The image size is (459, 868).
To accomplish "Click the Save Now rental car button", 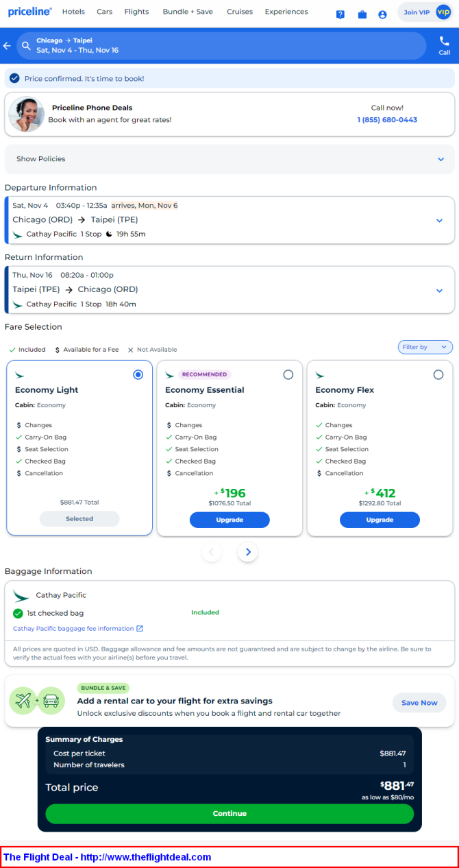I will tap(419, 703).
